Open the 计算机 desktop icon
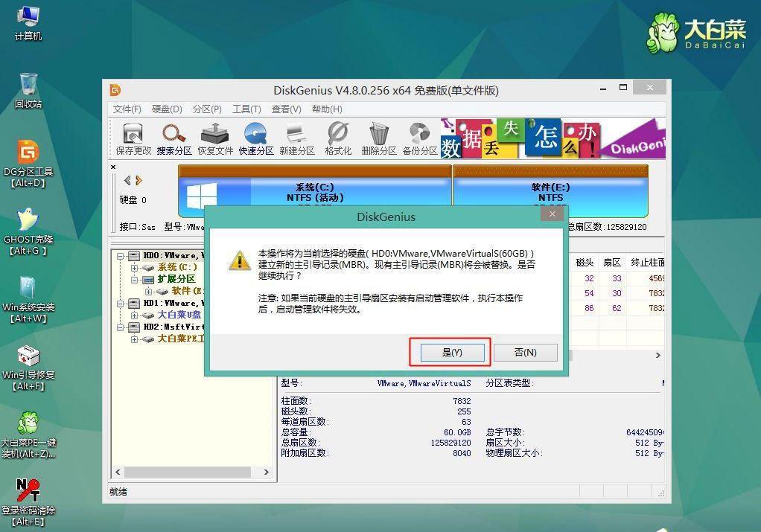The width and height of the screenshot is (761, 532). (x=28, y=23)
